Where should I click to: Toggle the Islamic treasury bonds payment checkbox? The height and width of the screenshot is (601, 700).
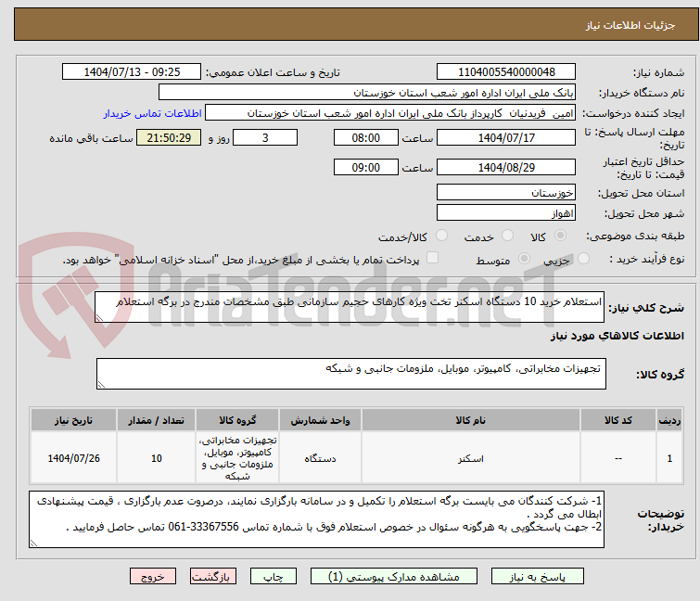pyautogui.click(x=432, y=260)
